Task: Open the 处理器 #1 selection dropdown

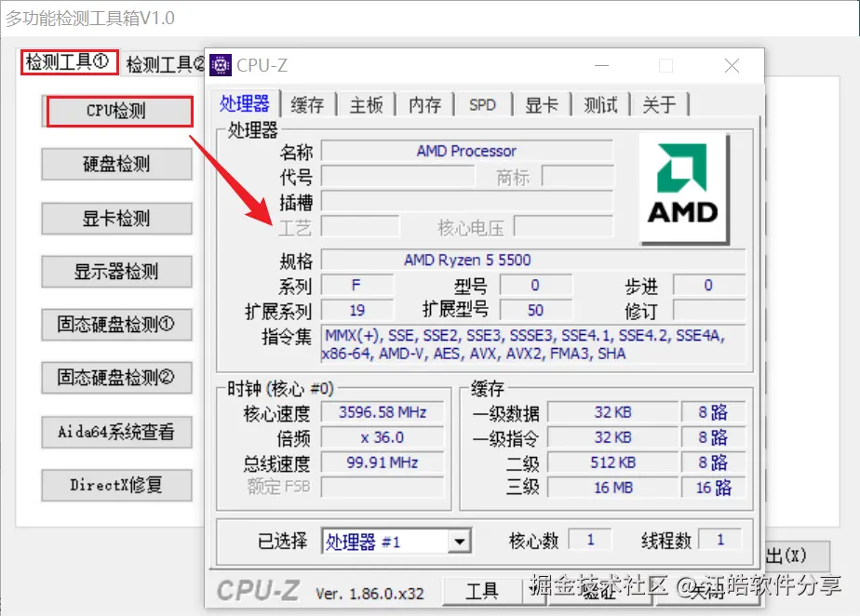Action: (459, 542)
